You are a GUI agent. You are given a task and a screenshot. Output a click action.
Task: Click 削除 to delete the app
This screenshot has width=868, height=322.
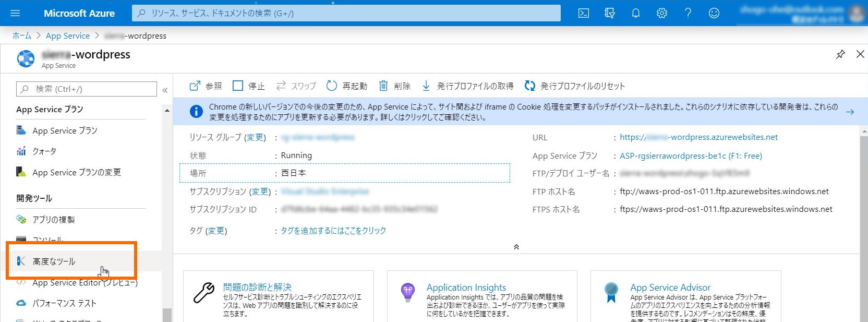[394, 86]
